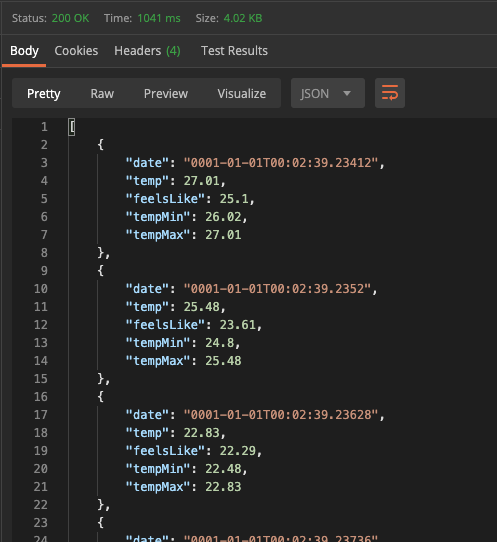Image resolution: width=497 pixels, height=542 pixels.
Task: Switch to the Body tab
Action: 24,51
